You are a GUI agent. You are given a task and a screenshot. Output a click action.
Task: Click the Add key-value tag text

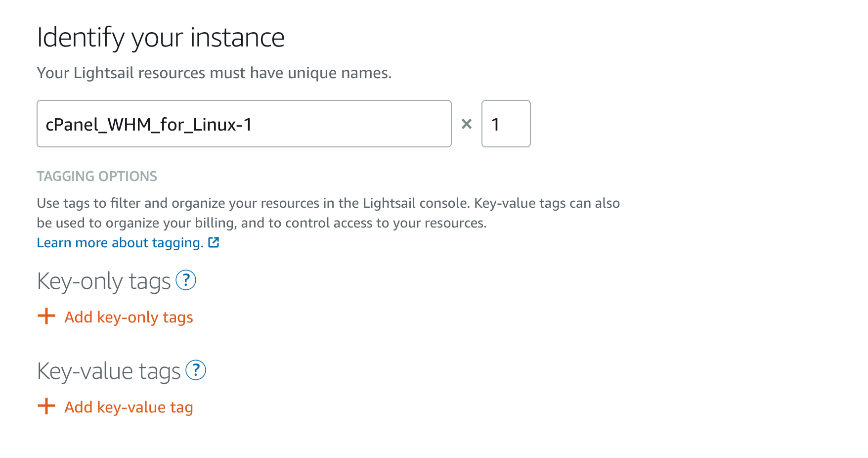click(129, 407)
